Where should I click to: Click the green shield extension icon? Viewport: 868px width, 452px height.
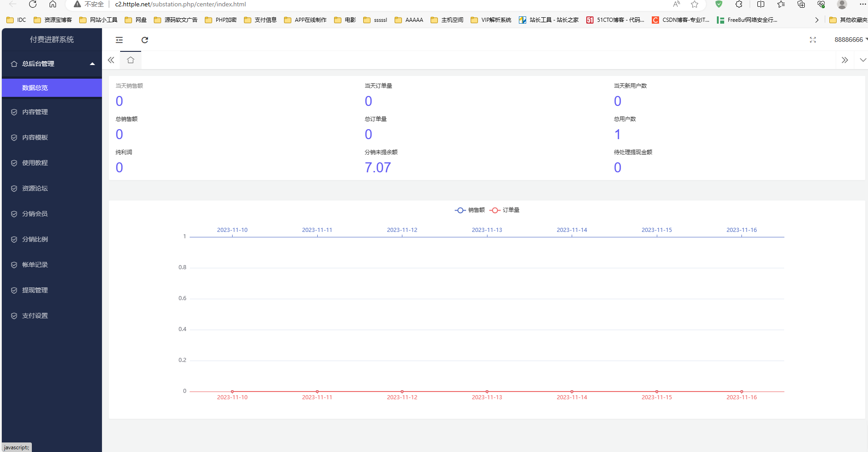pyautogui.click(x=719, y=4)
